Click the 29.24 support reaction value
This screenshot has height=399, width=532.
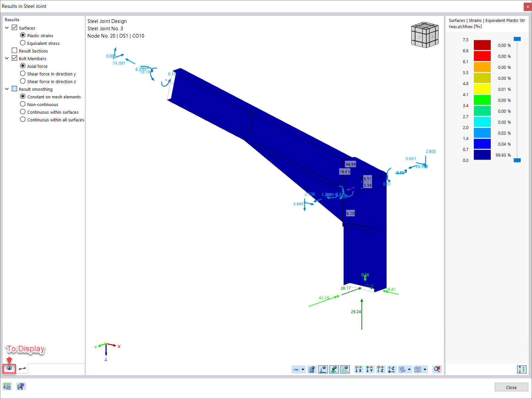point(355,312)
